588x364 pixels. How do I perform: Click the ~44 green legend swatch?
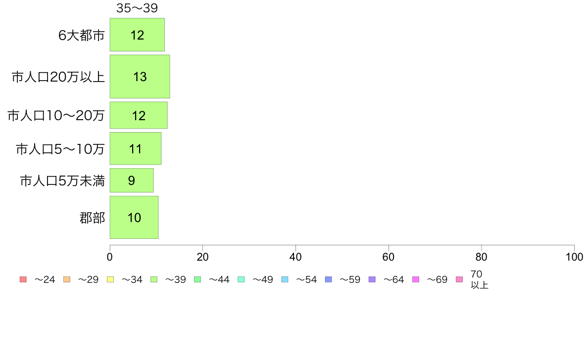(x=197, y=279)
